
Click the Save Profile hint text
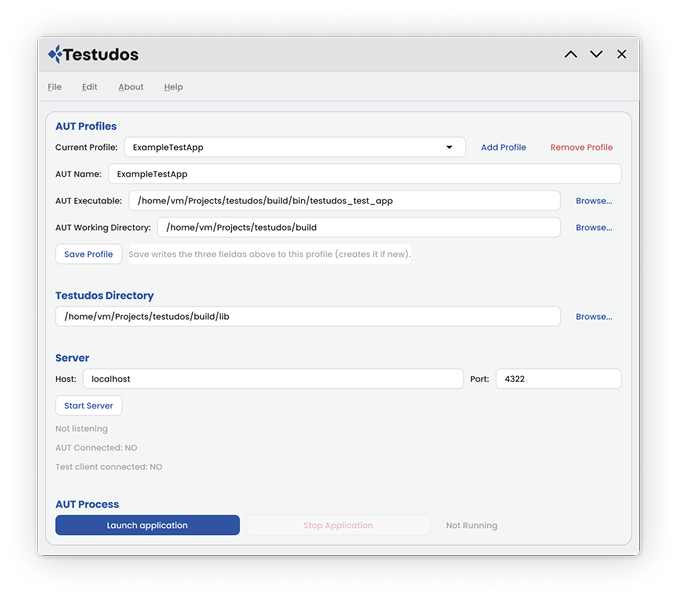(x=269, y=254)
